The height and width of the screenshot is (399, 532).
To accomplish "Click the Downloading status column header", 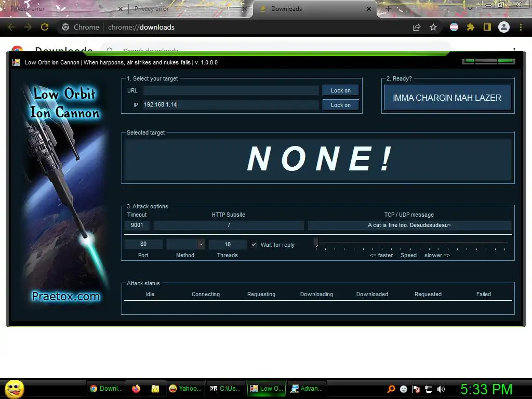I will point(316,294).
